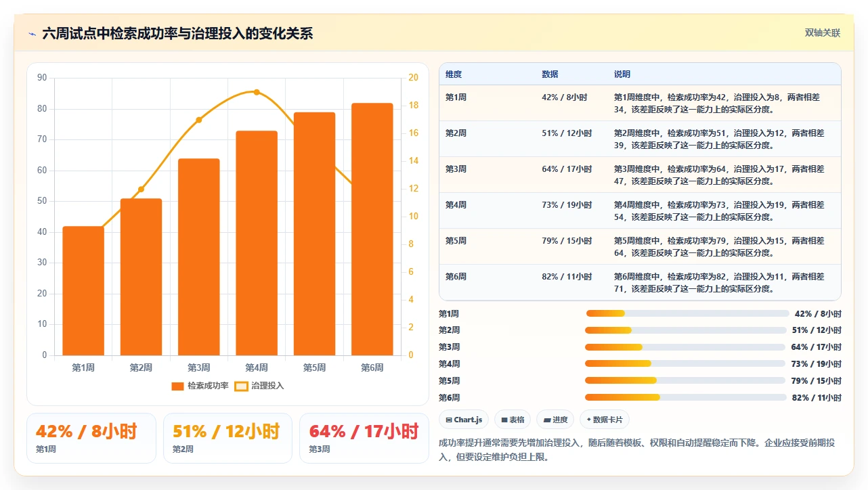Click the 第5周 progress bar
Image resolution: width=868 pixels, height=490 pixels.
pyautogui.click(x=686, y=381)
